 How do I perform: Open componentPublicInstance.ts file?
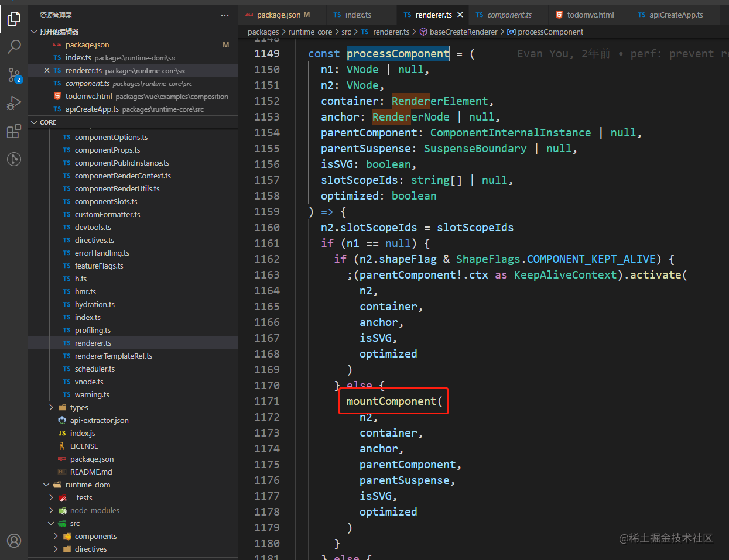coord(122,163)
